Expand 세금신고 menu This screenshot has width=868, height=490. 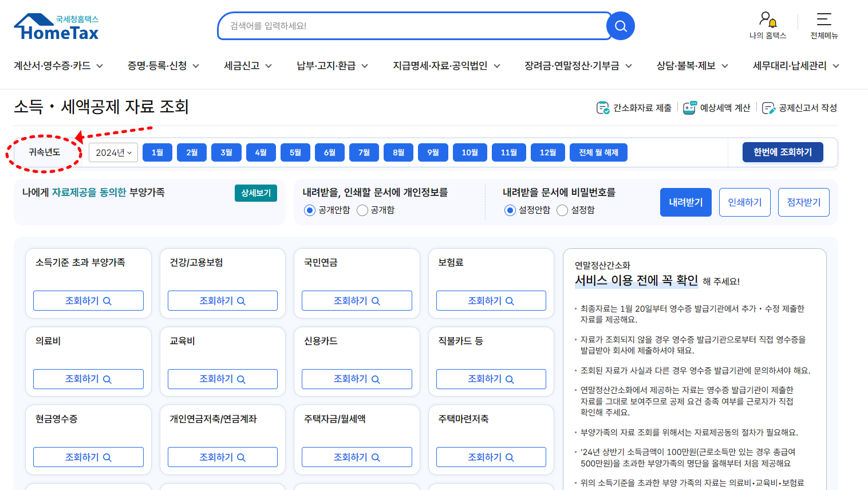click(248, 66)
